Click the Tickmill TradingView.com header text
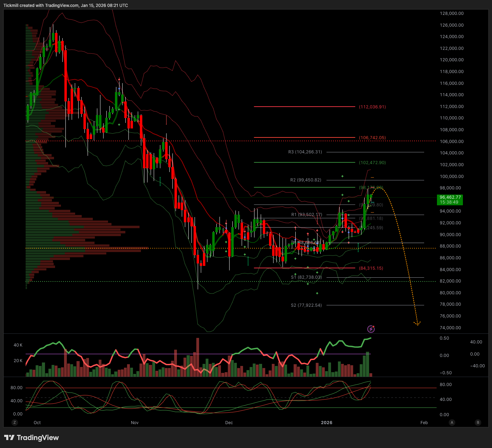Viewport: 492px width, 448px height. coord(65,6)
